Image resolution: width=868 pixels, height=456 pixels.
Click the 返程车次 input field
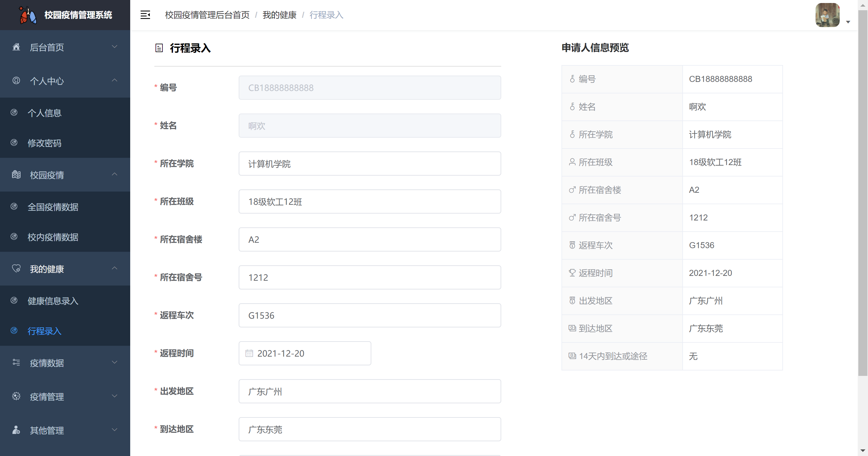[370, 315]
